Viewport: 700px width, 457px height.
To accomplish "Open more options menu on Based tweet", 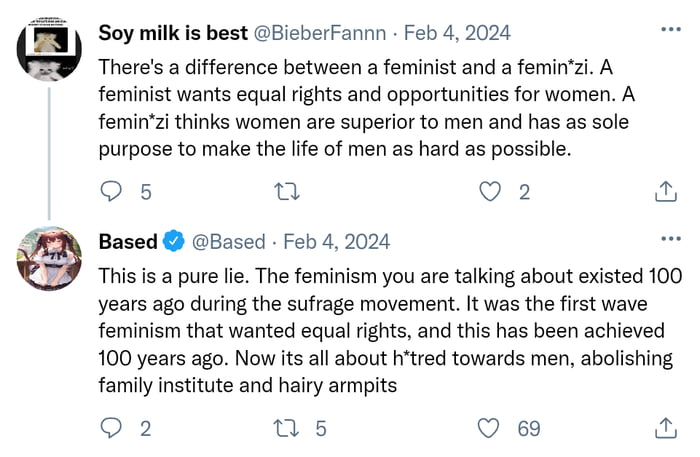I will (671, 239).
